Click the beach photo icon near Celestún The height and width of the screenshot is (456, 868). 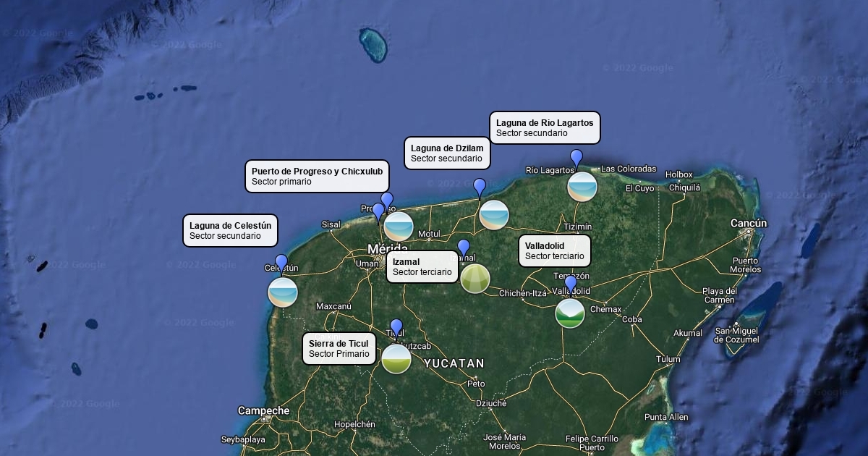[282, 292]
